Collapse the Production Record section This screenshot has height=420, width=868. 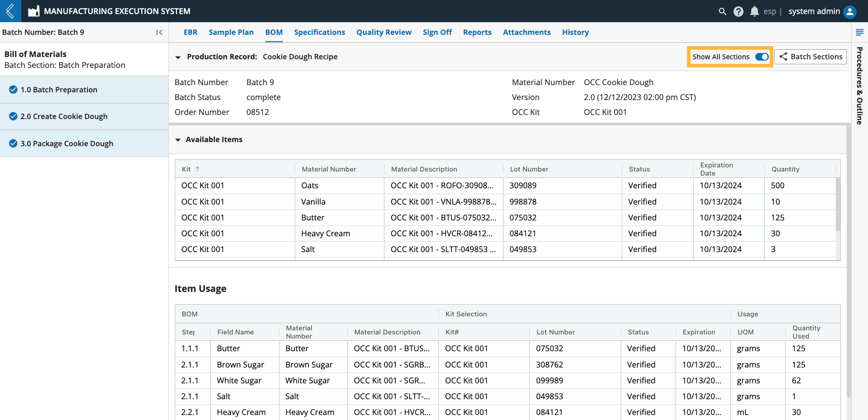click(178, 57)
